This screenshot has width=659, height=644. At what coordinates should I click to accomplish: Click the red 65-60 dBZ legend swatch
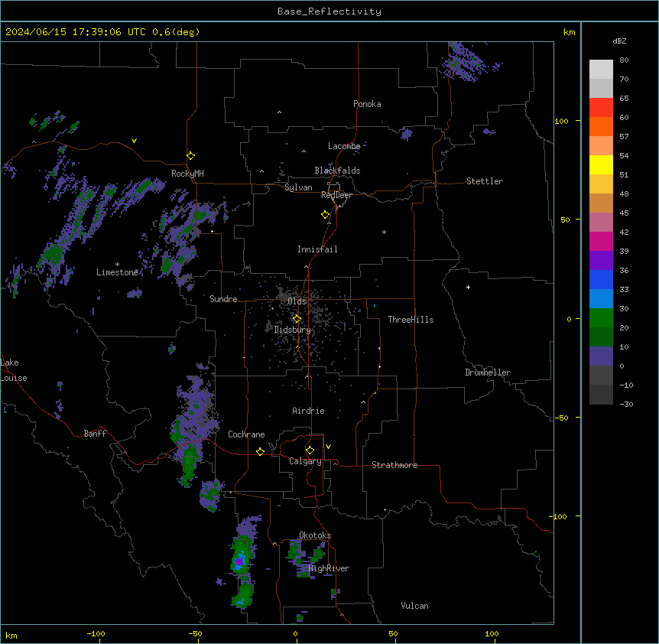pos(601,107)
